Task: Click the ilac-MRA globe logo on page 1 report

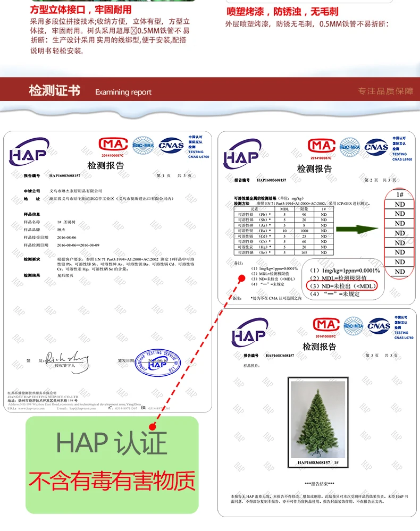Action: pyautogui.click(x=143, y=145)
